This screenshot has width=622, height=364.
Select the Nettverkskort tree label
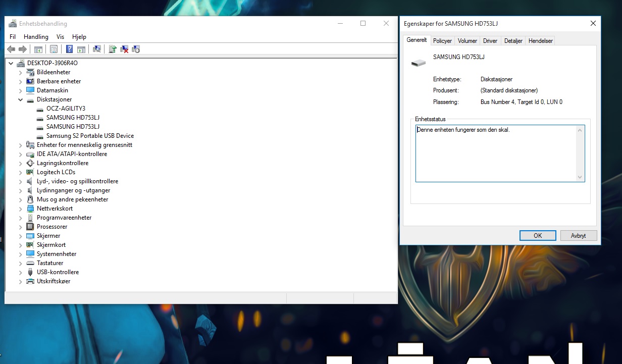55,209
